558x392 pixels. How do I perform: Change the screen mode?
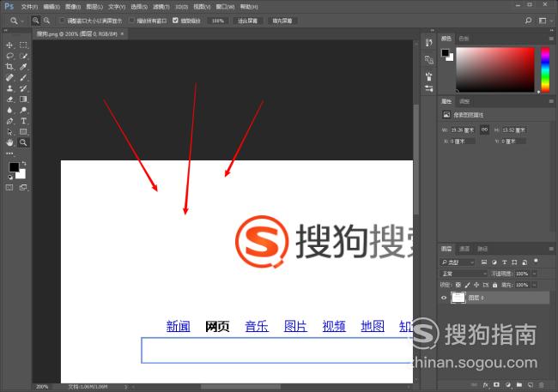23,188
